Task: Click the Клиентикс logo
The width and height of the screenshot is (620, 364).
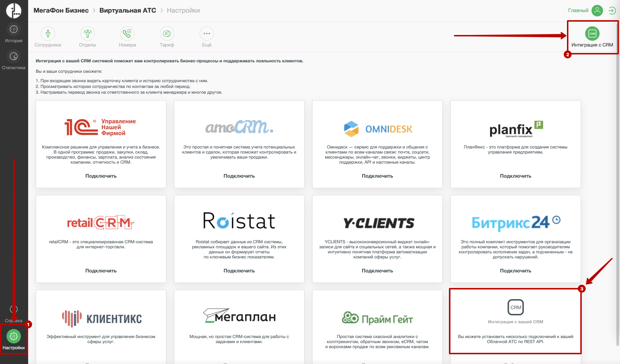Action: (x=102, y=318)
